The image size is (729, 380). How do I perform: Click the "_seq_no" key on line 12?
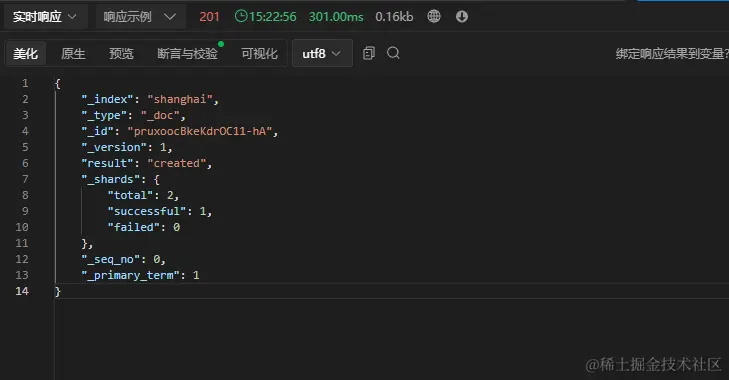(111, 259)
